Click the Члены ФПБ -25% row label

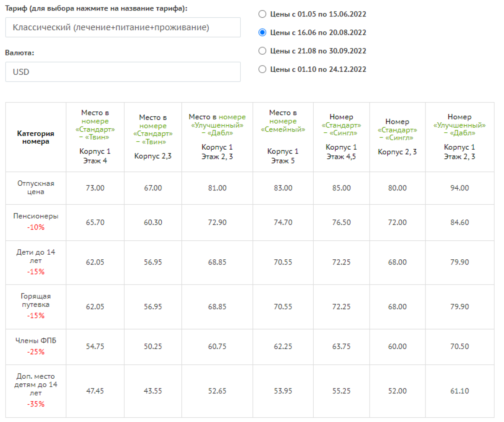36,346
